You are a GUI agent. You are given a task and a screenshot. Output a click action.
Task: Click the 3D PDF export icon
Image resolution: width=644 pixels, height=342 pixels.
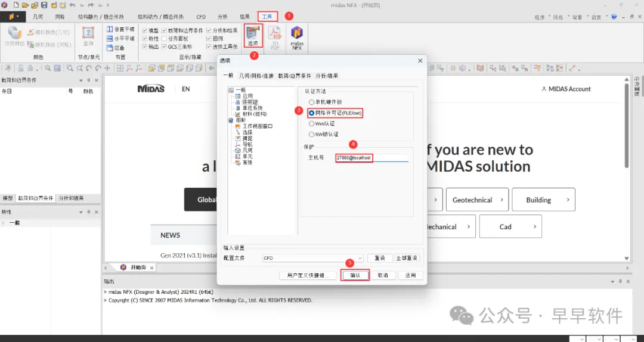click(275, 38)
